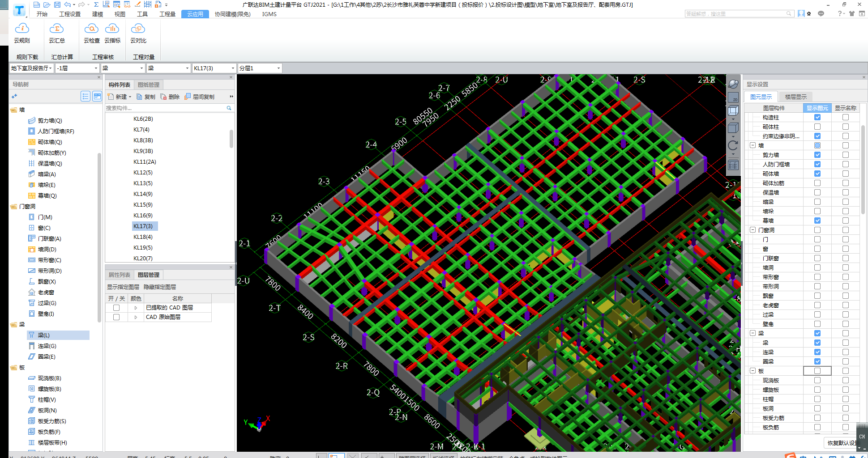Click 层间复制 in component list toolbar
The height and width of the screenshot is (458, 868).
point(200,97)
